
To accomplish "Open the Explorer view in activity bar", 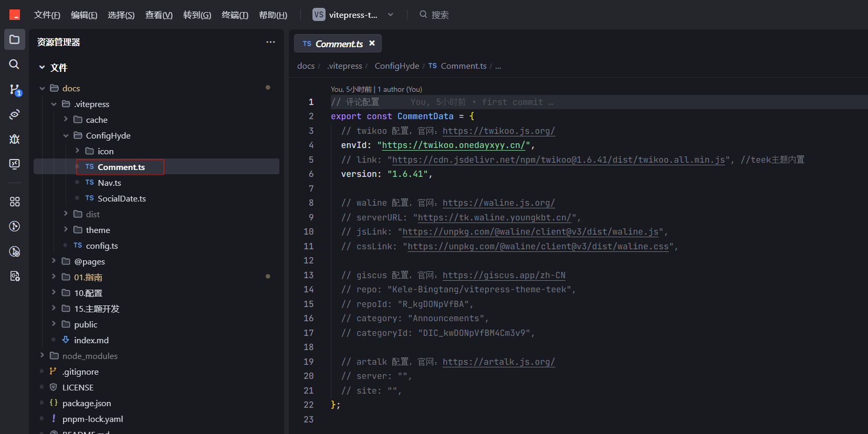I will 15,39.
